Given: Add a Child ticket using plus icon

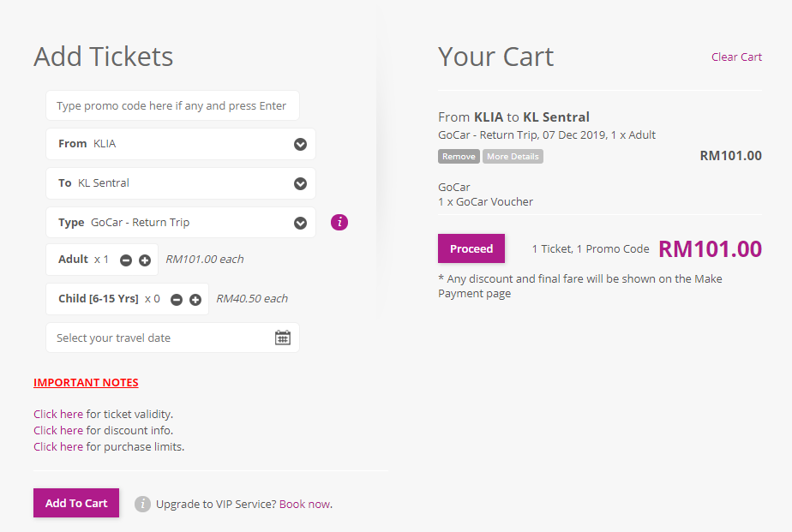Looking at the screenshot, I should (x=195, y=300).
